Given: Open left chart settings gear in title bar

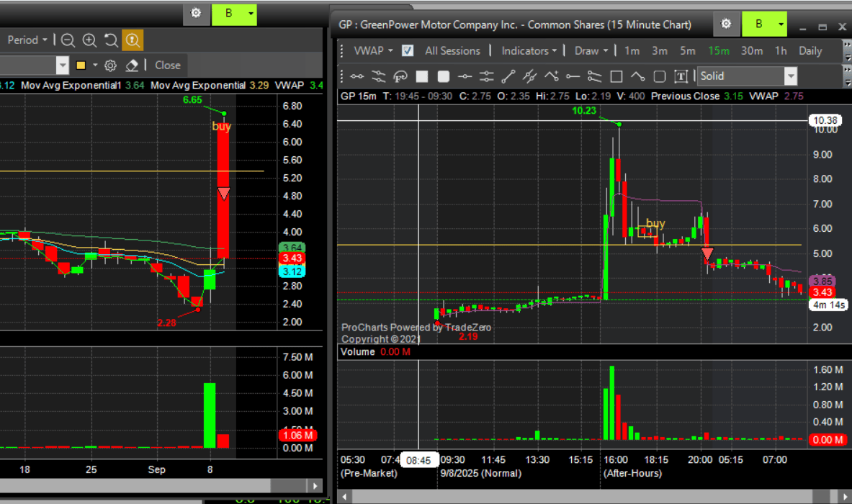Looking at the screenshot, I should [x=196, y=13].
